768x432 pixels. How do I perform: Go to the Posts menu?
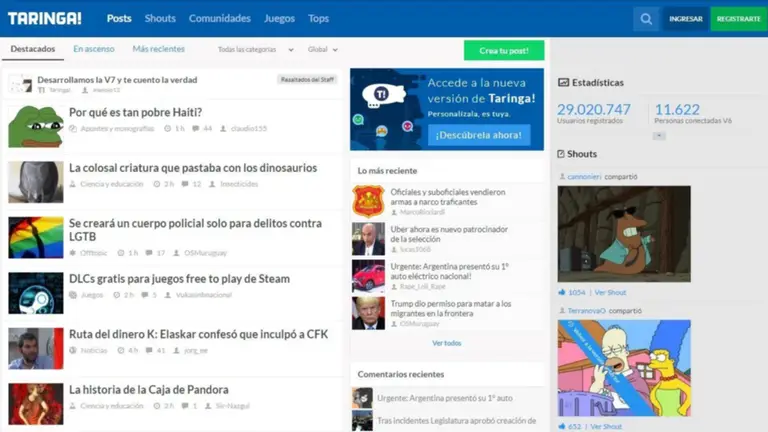pyautogui.click(x=119, y=19)
